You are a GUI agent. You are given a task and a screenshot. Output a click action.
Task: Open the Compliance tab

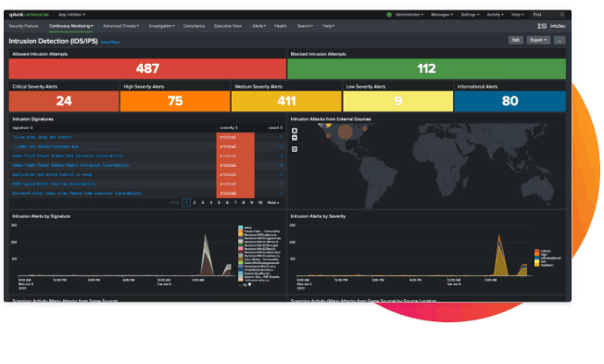pyautogui.click(x=194, y=26)
